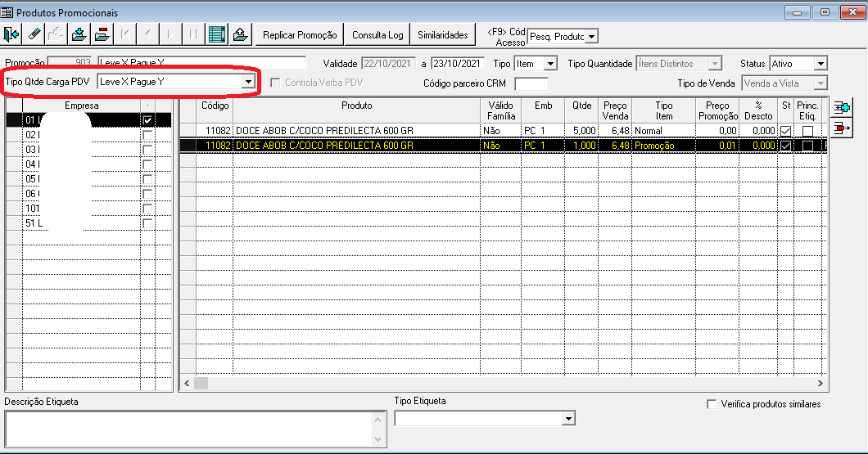The height and width of the screenshot is (454, 868).
Task: Click the eraser clear icon
Action: 34,34
